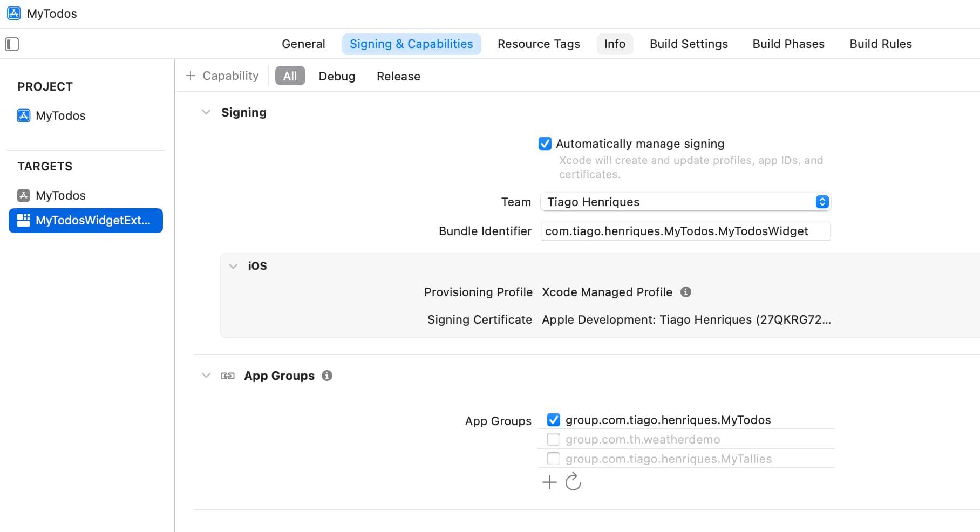Toggle the targets sidebar panel icon
This screenshot has width=980, height=532.
[12, 44]
